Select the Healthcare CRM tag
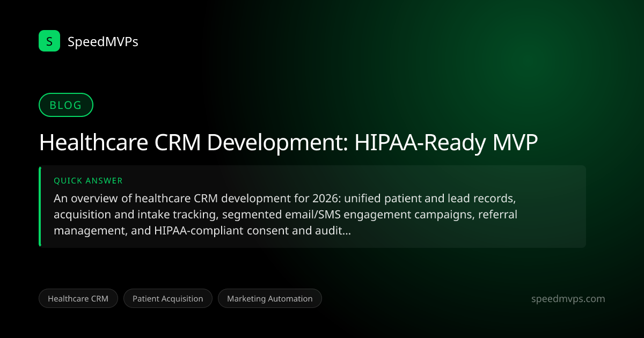 coord(78,298)
